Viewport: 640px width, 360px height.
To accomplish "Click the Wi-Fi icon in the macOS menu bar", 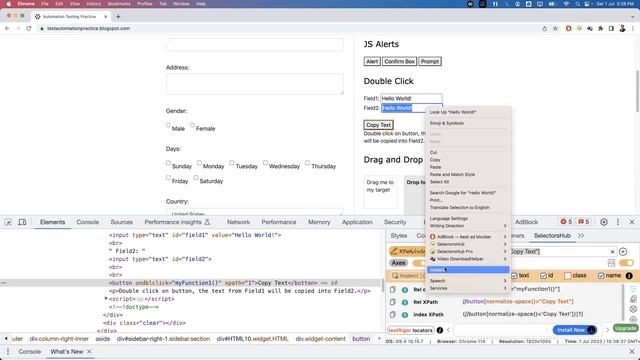I will pyautogui.click(x=566, y=4).
